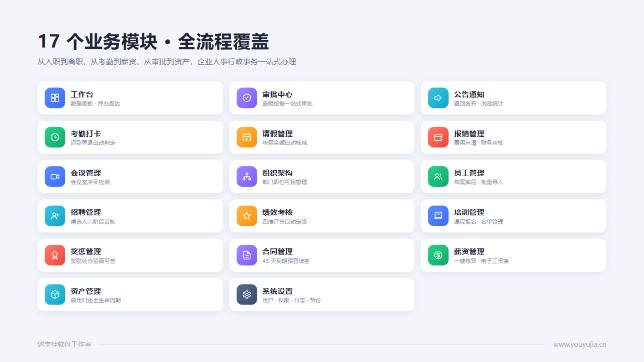Click the 绩效考核 star icon
The height and width of the screenshot is (362, 644).
pyautogui.click(x=247, y=216)
